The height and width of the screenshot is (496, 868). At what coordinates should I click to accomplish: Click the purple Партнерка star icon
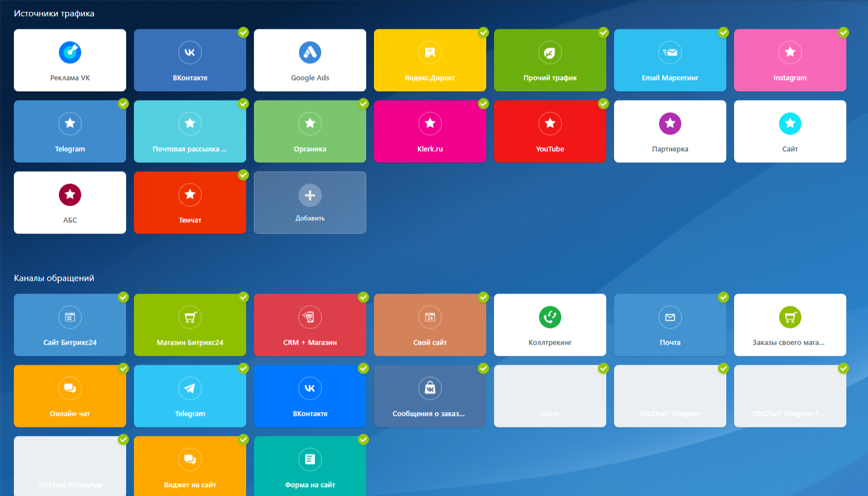670,123
